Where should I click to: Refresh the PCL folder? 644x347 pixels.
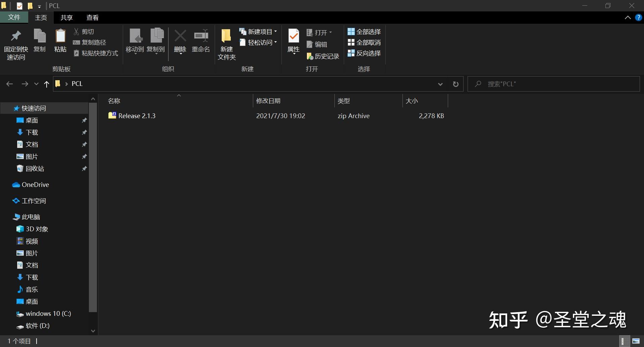tap(455, 84)
